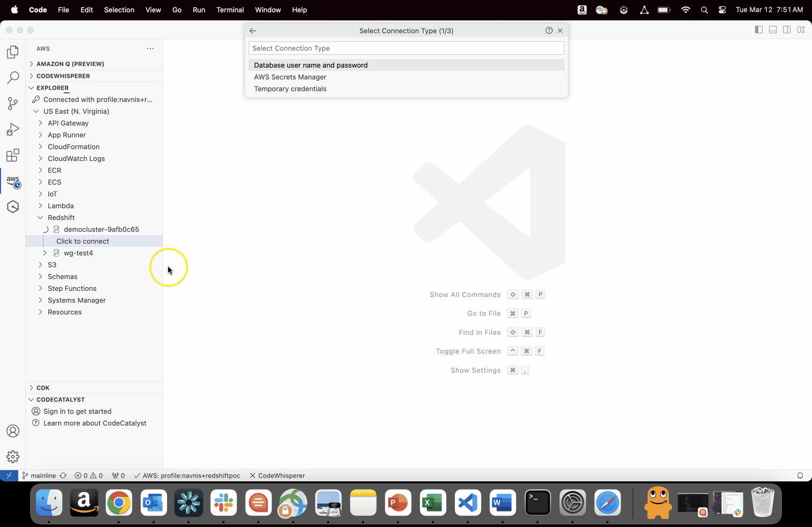
Task: Click the help icon in connection dialog
Action: pos(549,31)
